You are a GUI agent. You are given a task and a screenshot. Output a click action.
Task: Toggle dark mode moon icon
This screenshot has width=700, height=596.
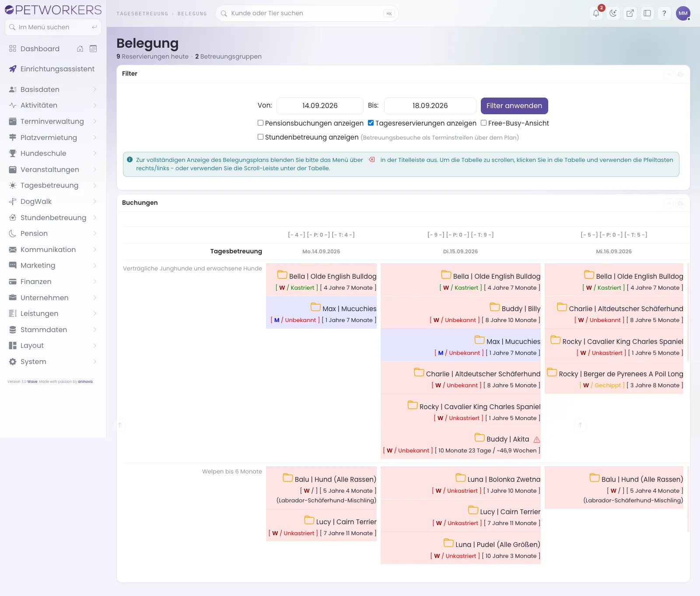pos(613,13)
